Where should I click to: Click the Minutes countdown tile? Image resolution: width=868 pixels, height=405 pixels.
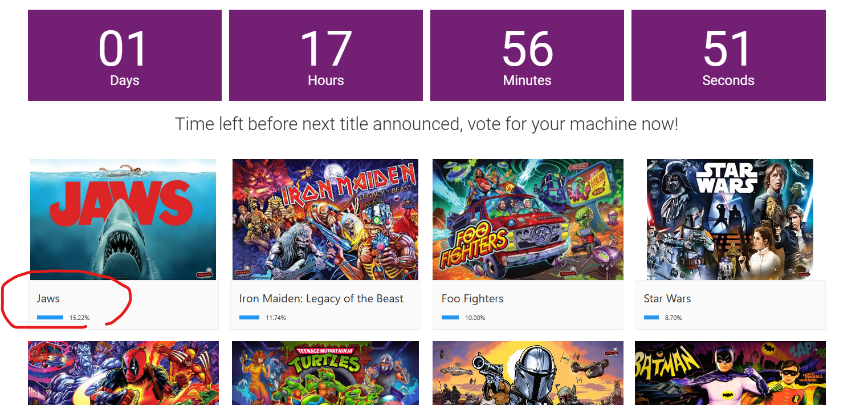[527, 55]
